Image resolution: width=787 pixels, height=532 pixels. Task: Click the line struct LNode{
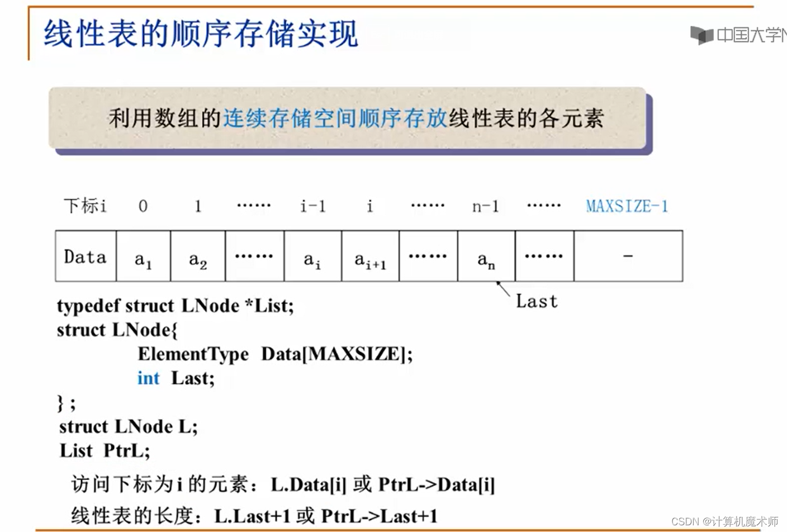click(117, 330)
